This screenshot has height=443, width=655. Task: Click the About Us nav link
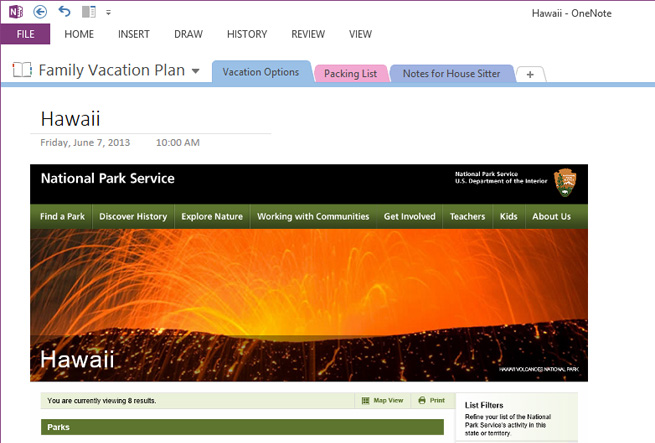[551, 216]
